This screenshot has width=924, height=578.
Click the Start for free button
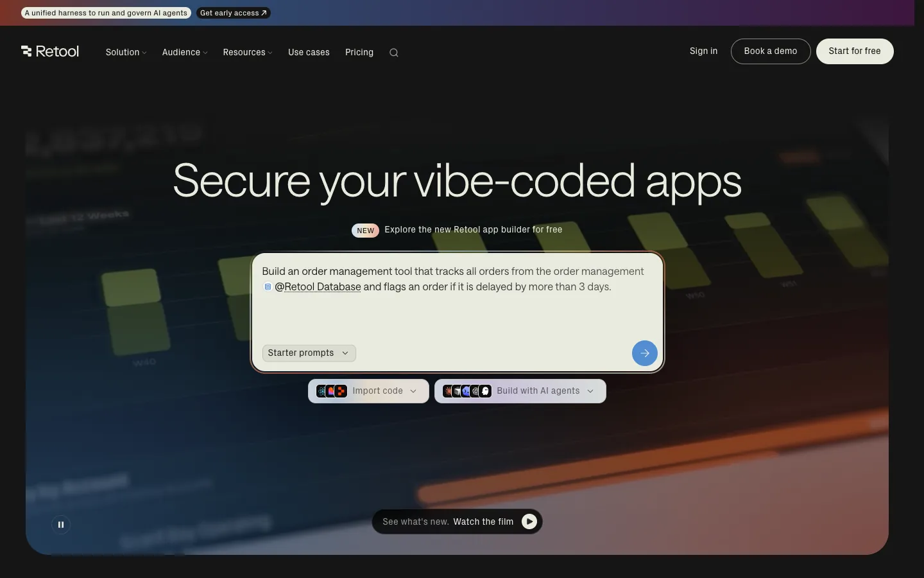(x=855, y=51)
